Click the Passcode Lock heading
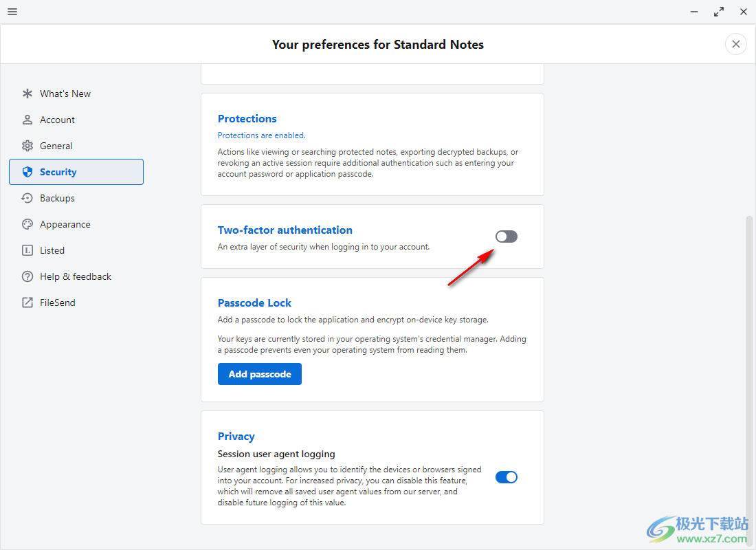 (254, 303)
